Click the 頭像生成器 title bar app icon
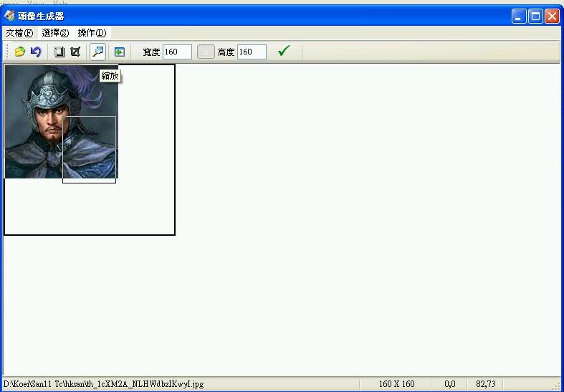This screenshot has width=564, height=392. [9, 16]
